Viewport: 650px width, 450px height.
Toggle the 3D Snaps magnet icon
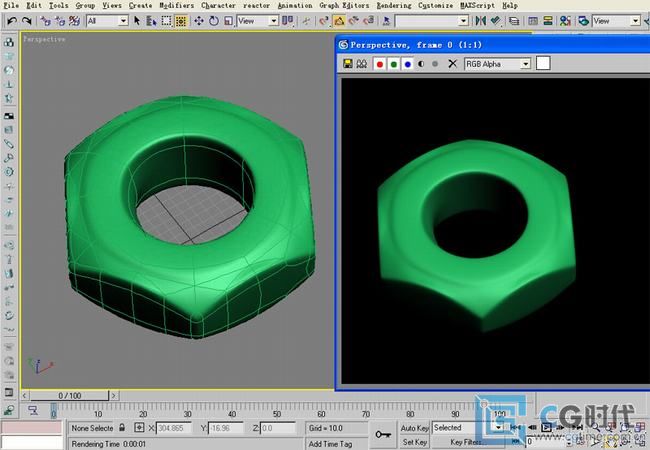click(324, 21)
